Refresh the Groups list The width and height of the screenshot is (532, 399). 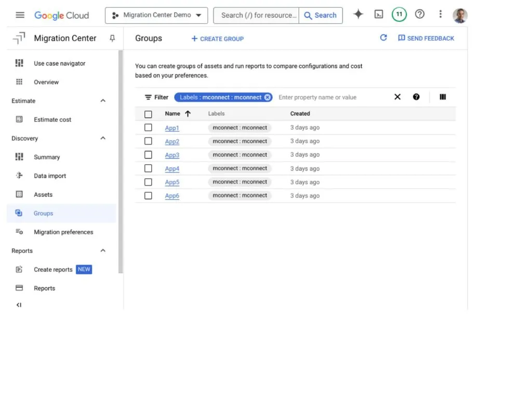(383, 37)
